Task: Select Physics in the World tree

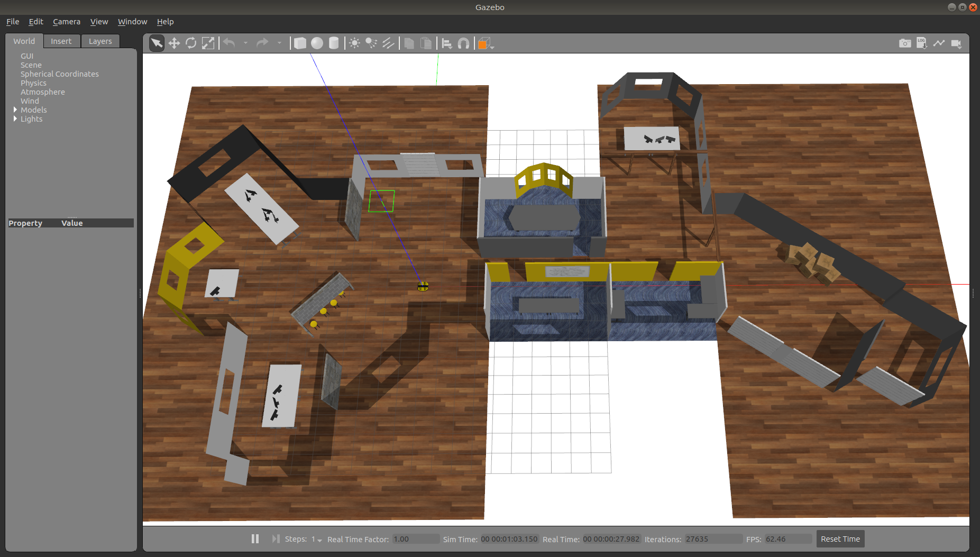Action: click(x=33, y=83)
